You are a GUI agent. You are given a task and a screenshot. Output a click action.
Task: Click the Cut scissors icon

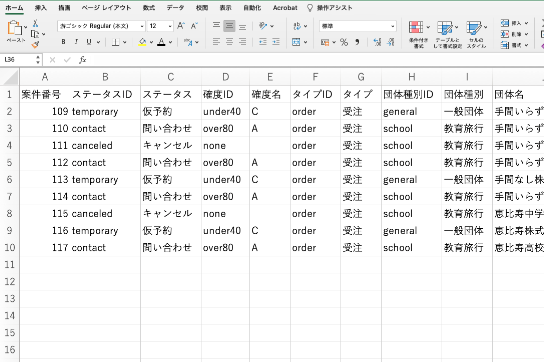(x=35, y=24)
